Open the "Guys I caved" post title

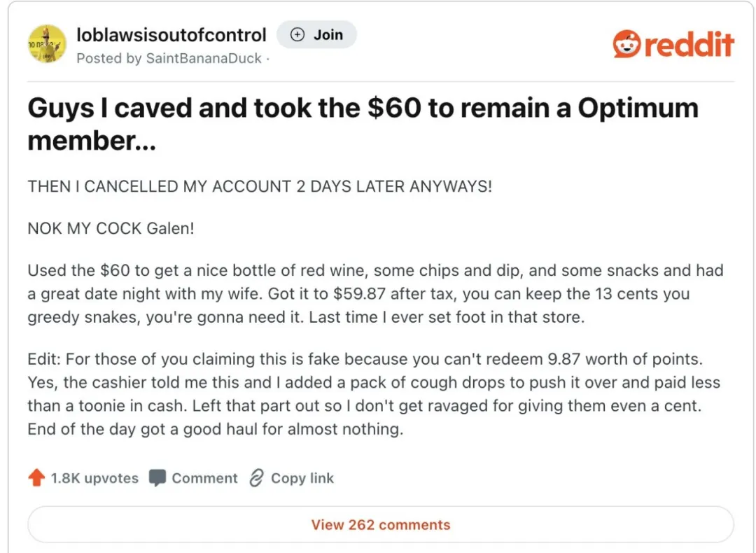point(363,123)
